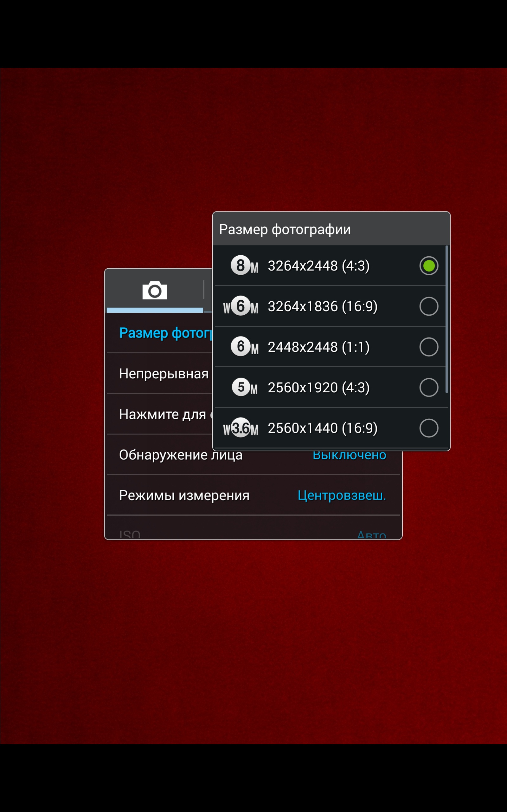Select the 3264x1836 (16:9) radio button
Image resolution: width=507 pixels, height=812 pixels.
pyautogui.click(x=428, y=306)
